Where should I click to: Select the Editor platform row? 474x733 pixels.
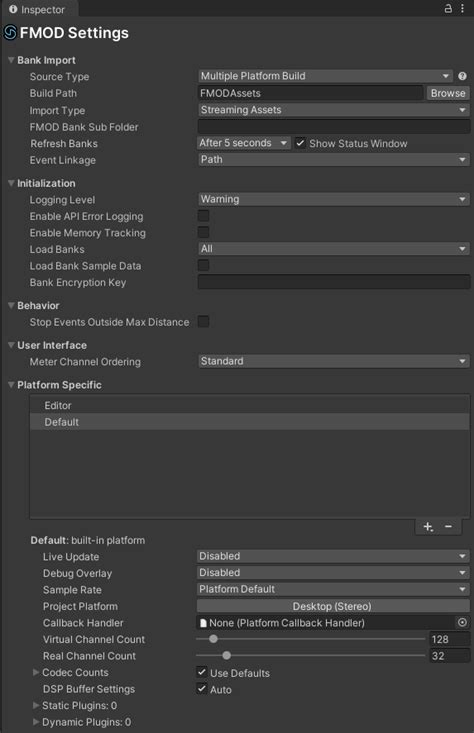click(250, 405)
